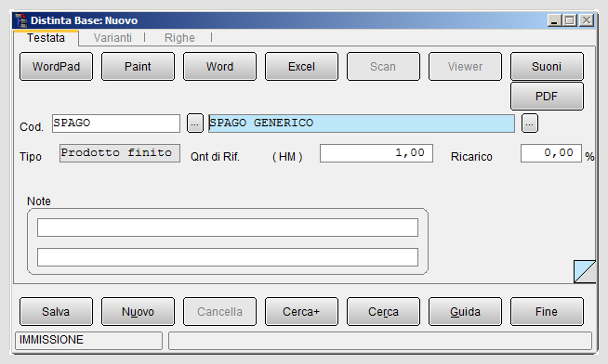Click the Qnt di Rif. field showing 1,00
Screen dimensions: 608x364
(377, 153)
